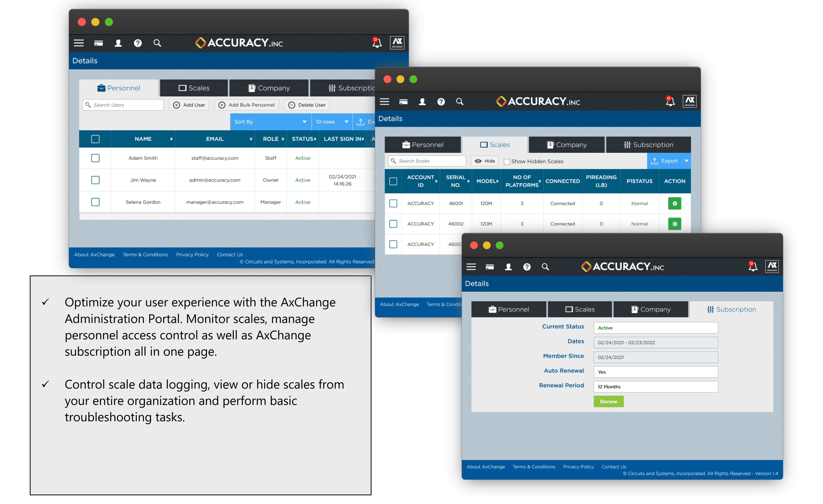823x504 pixels.
Task: Open Privacy Policy link in Subscription window footer
Action: tap(578, 467)
